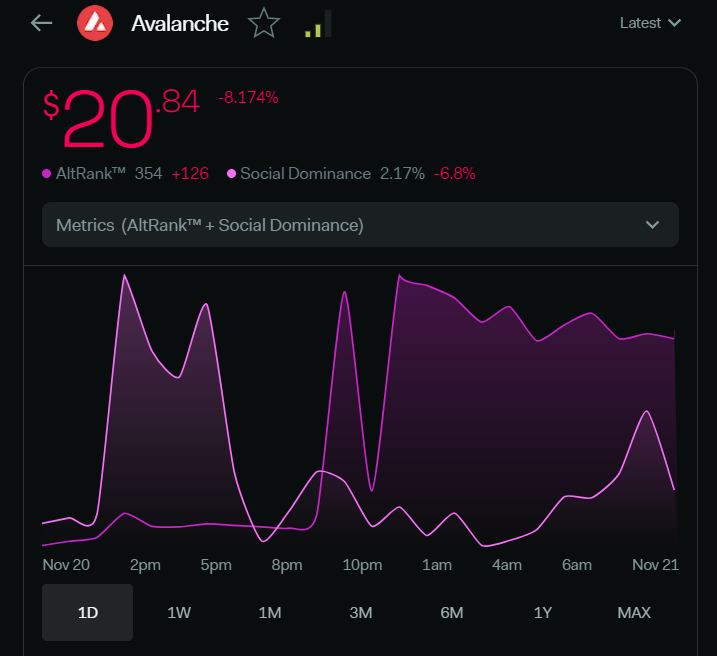Screen dimensions: 717x656
Task: Click the 2pm axis label
Action: pos(145,565)
